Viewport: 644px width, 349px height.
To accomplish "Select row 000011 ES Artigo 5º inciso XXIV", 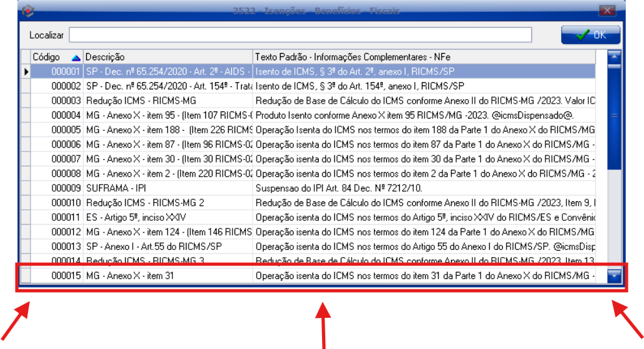I will tap(168, 217).
